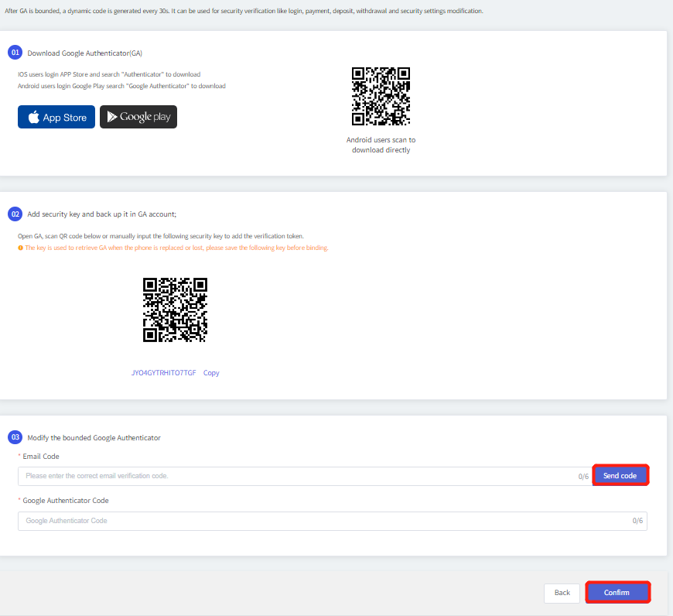Copy the security key
Viewport: 673px width, 616px height.
pos(211,372)
